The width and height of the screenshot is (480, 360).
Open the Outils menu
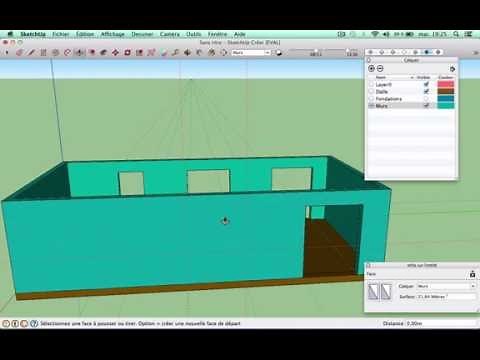194,34
